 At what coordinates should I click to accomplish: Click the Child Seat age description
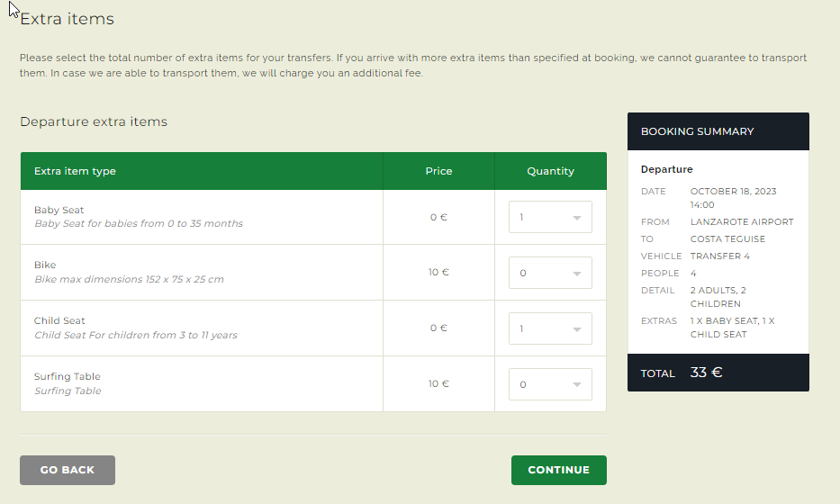pyautogui.click(x=136, y=335)
